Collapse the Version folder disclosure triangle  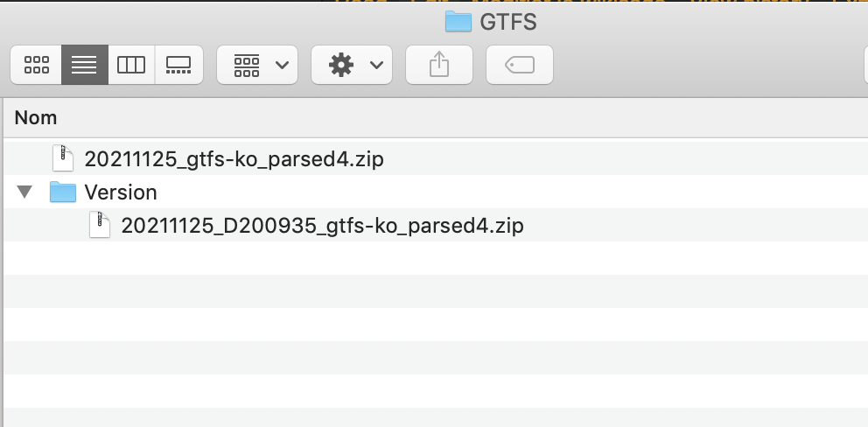pos(24,192)
